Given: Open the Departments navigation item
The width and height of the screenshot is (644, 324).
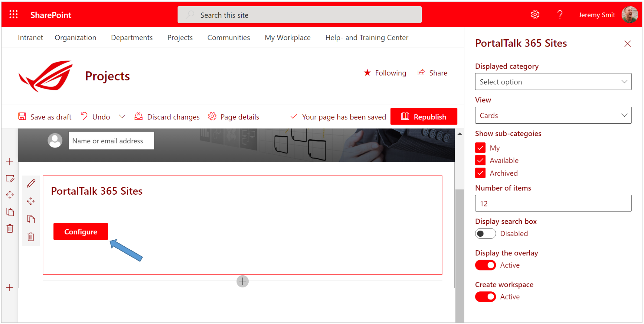Looking at the screenshot, I should pos(132,37).
